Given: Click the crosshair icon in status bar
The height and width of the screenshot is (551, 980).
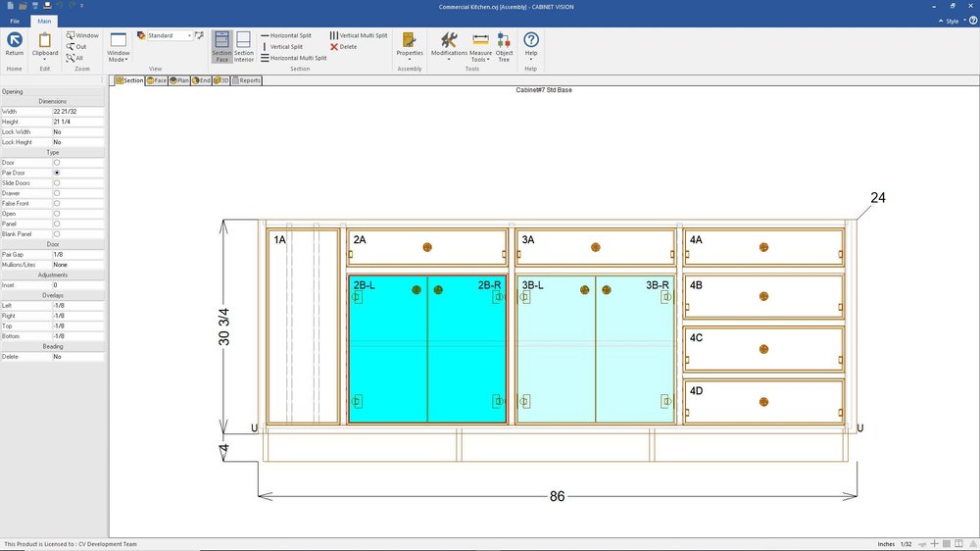Looking at the screenshot, I should [x=934, y=544].
